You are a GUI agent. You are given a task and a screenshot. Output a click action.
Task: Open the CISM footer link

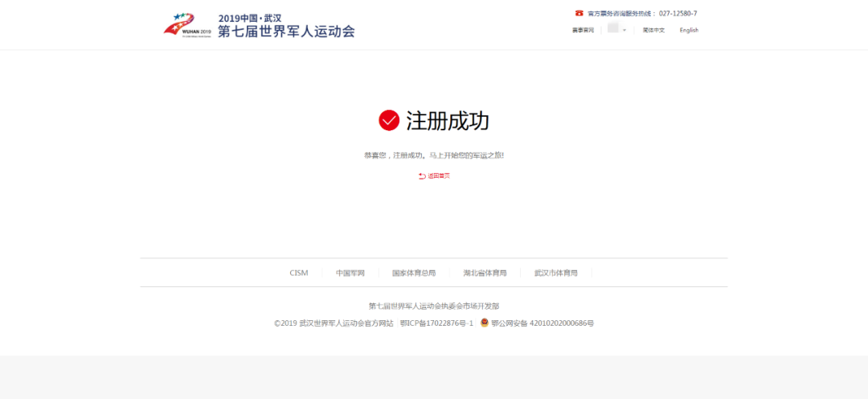(299, 273)
